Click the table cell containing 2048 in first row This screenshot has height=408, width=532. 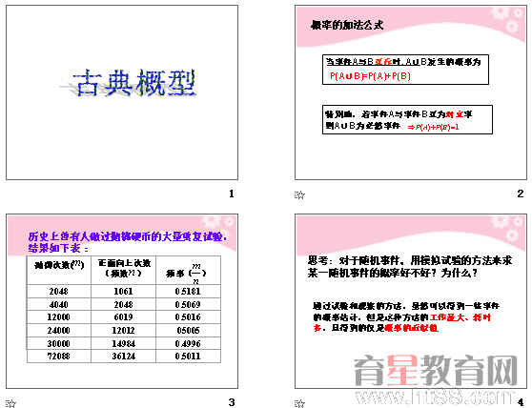point(59,292)
